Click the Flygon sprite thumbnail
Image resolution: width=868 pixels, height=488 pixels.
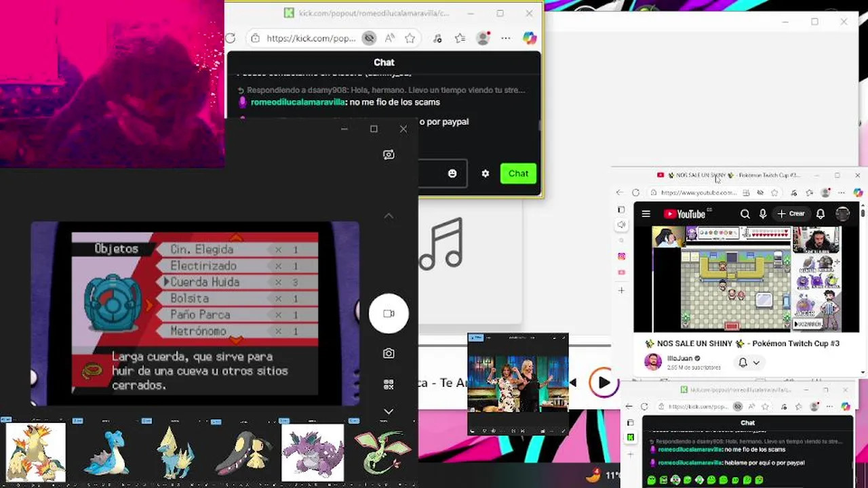point(382,452)
